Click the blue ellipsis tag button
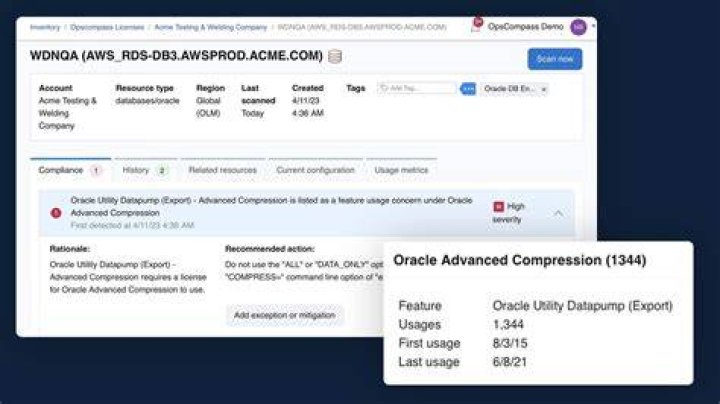The width and height of the screenshot is (720, 404). [x=467, y=89]
